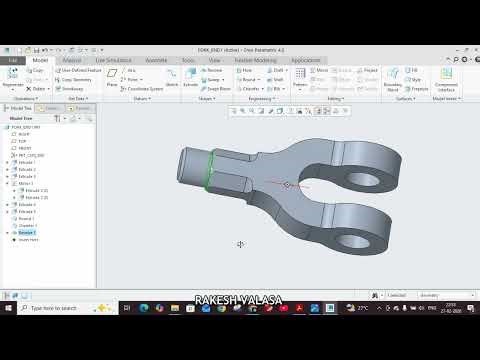Expand the Draft dropdown arrow
Image resolution: width=480 pixels, height=360 pixels.
coord(286,70)
